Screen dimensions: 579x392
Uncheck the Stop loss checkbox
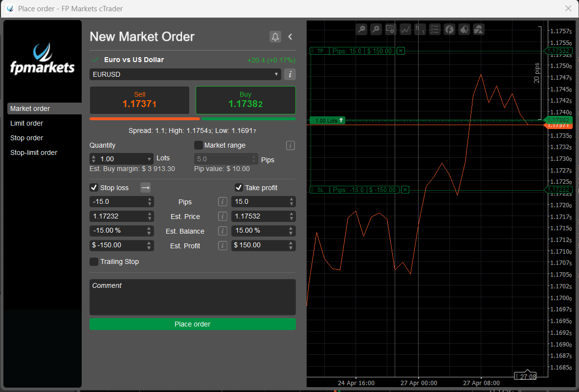pyautogui.click(x=94, y=188)
